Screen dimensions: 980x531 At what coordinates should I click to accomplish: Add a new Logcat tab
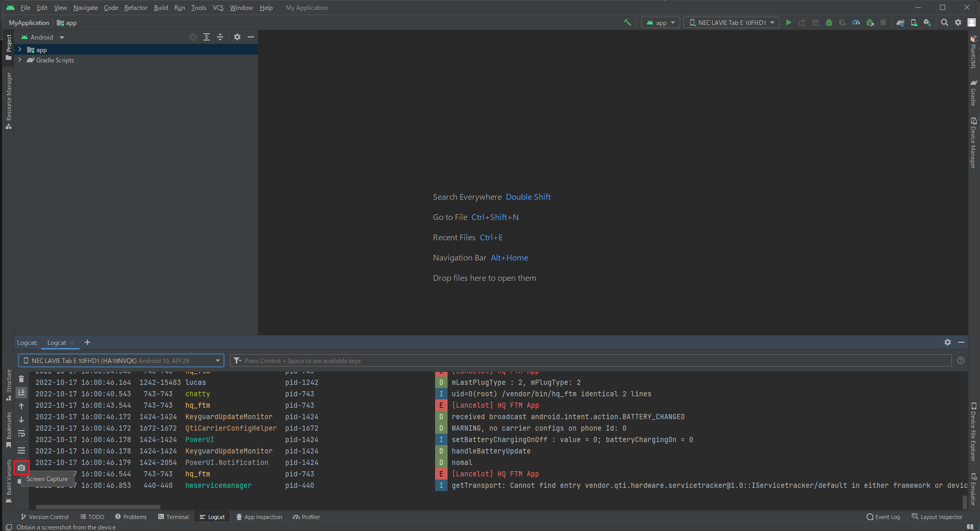[87, 342]
